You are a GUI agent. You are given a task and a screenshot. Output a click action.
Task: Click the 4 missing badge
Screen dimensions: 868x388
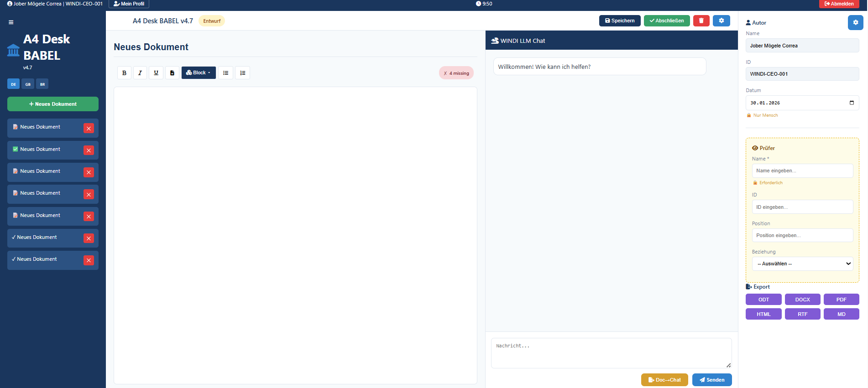(456, 73)
